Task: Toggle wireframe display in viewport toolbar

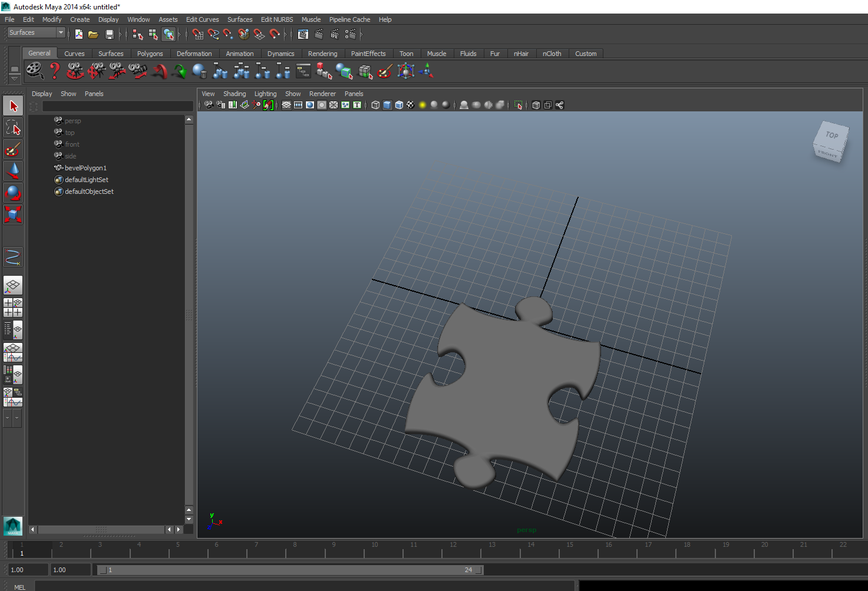Action: pyautogui.click(x=375, y=105)
